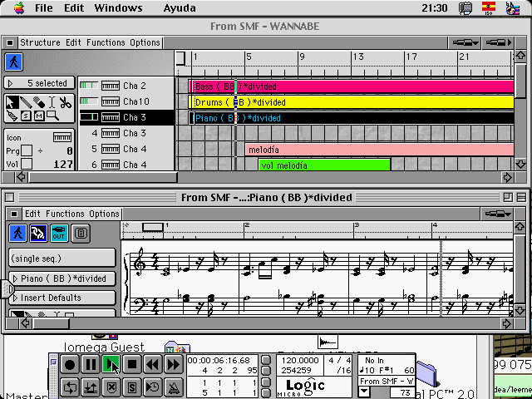Open the Apple menu
Viewport: 532px width, 399px height.
tap(19, 7)
